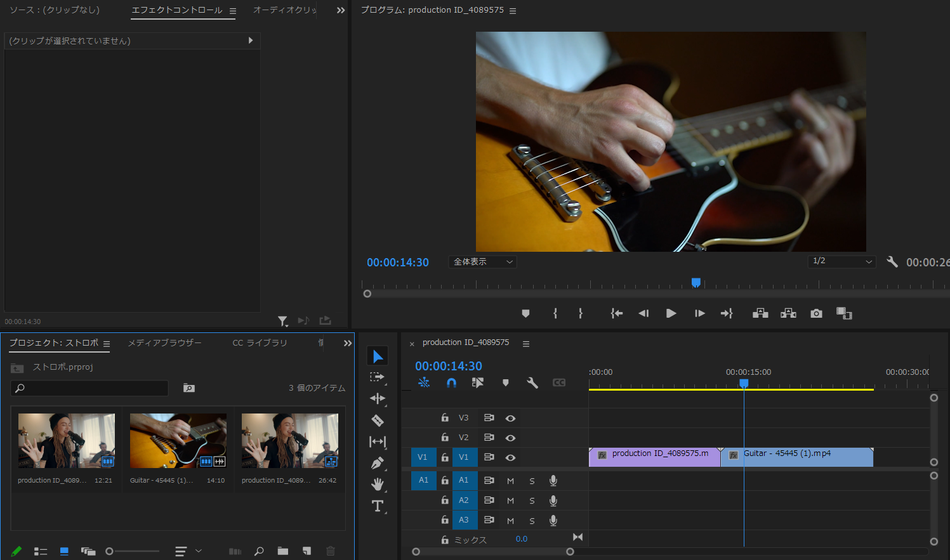Expand the no-clip-selected arrow in Effect Controls
950x560 pixels.
251,41
